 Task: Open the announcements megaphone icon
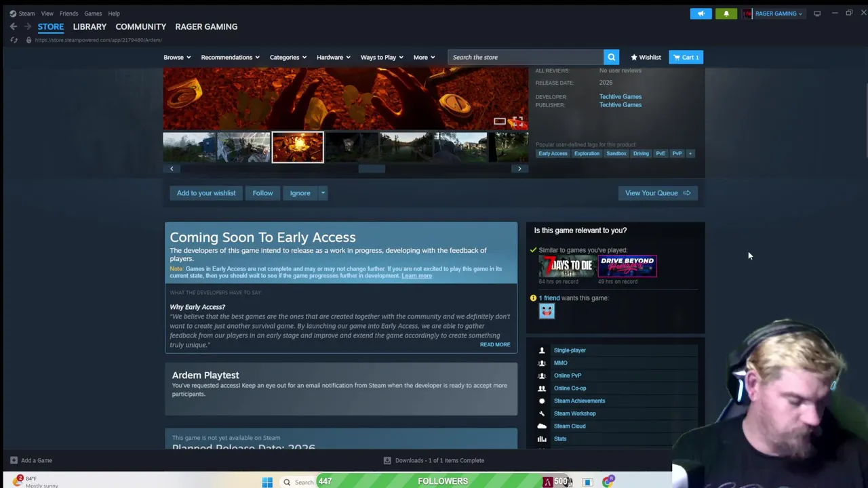tap(701, 14)
